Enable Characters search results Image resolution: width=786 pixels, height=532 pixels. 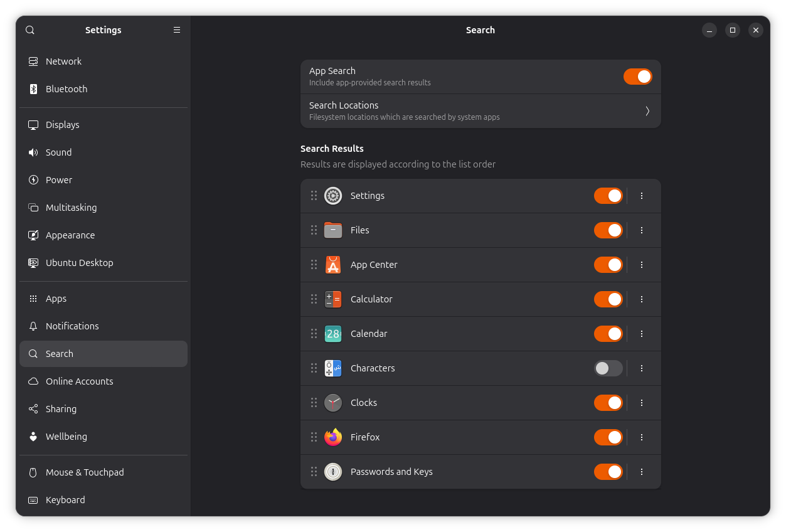tap(608, 368)
